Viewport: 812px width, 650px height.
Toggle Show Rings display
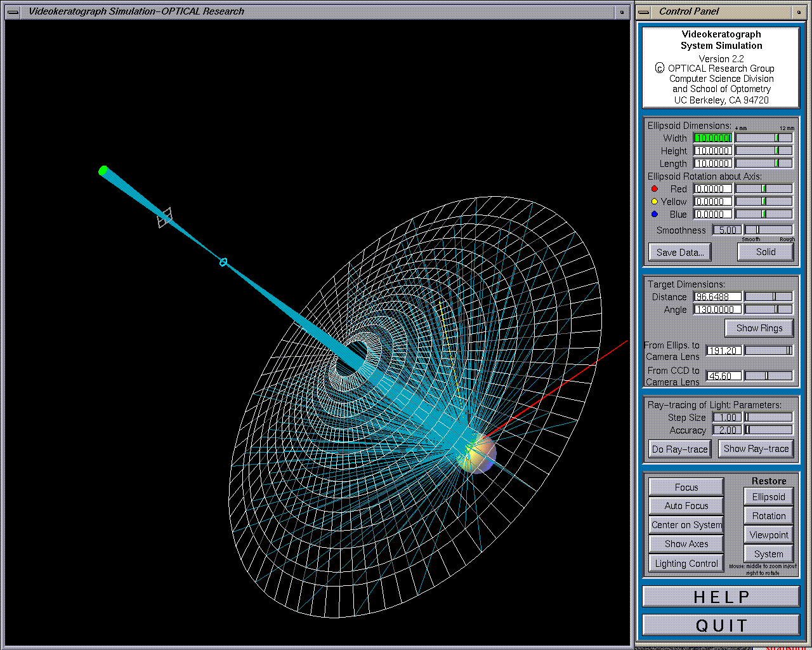pyautogui.click(x=759, y=328)
